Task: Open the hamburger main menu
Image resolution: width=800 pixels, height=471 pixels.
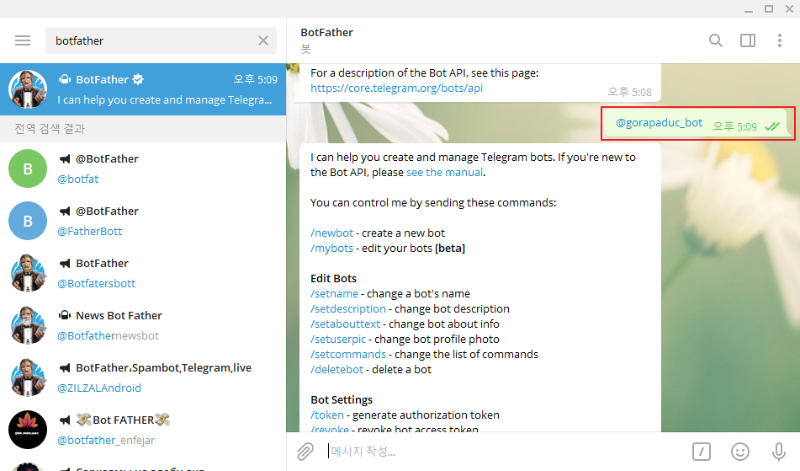Action: pyautogui.click(x=22, y=41)
